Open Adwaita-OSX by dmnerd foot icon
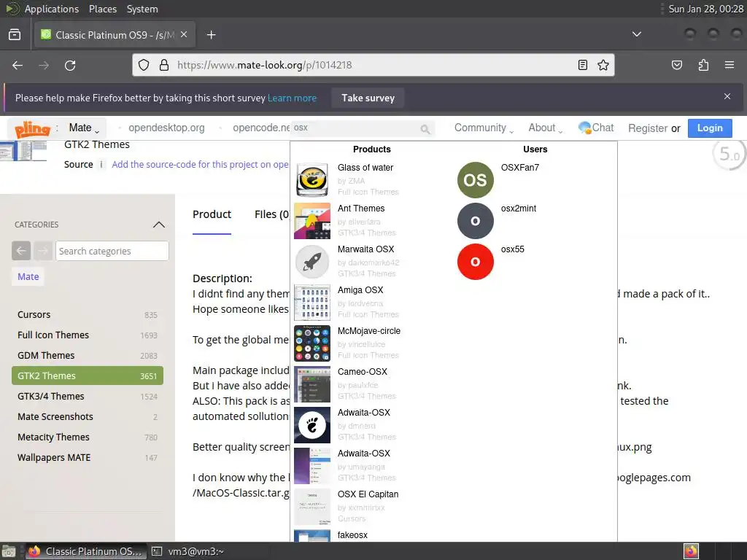The height and width of the screenshot is (560, 747). pyautogui.click(x=312, y=425)
